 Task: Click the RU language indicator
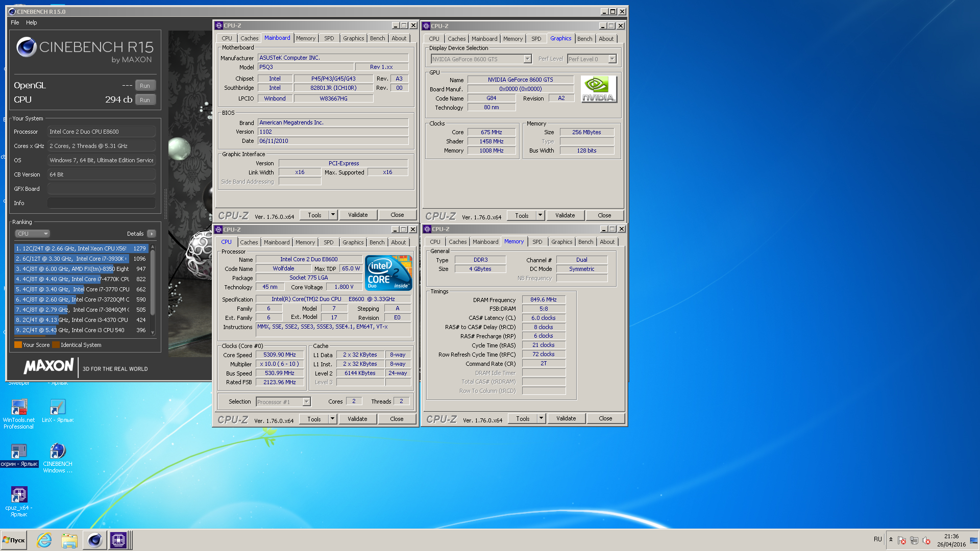pos(878,539)
